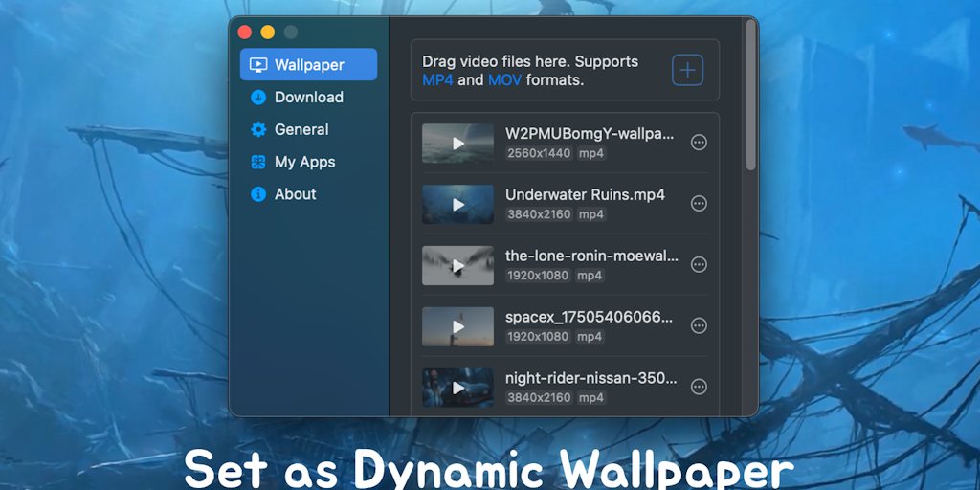Click the General gear icon
980x490 pixels.
[x=257, y=130]
